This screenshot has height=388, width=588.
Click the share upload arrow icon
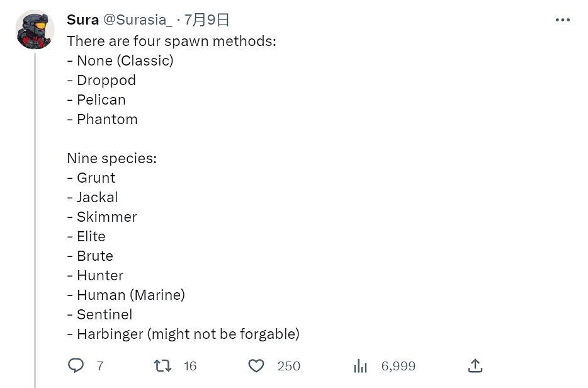pos(475,365)
